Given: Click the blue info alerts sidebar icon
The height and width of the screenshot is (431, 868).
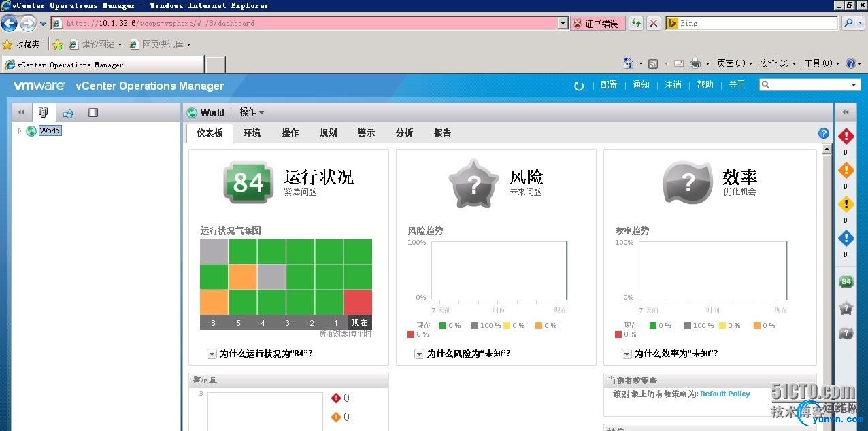Looking at the screenshot, I should click(846, 238).
